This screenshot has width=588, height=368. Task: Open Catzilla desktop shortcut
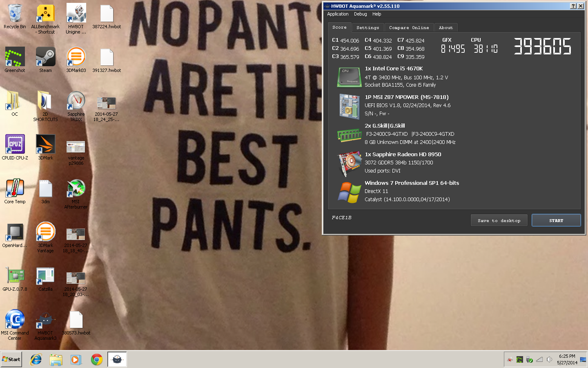45,279
